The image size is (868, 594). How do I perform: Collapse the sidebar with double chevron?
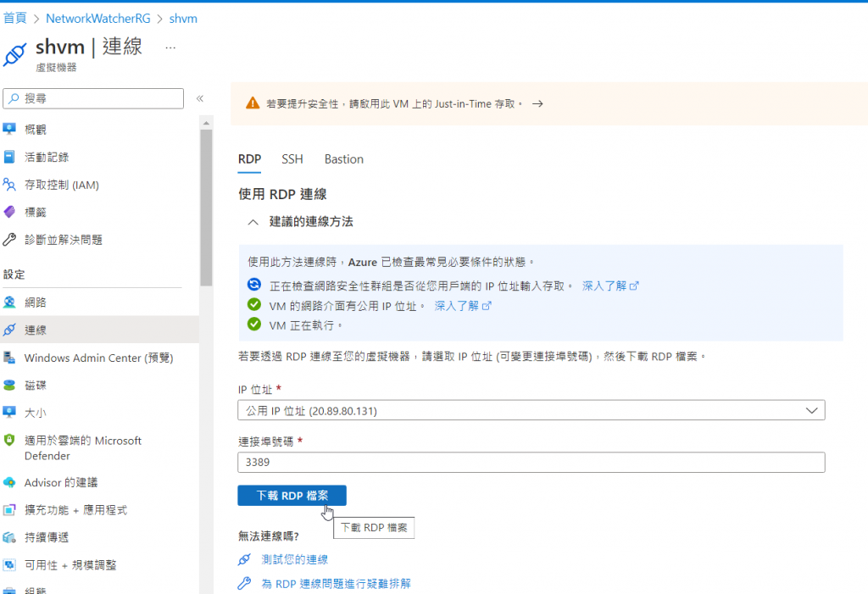200,98
